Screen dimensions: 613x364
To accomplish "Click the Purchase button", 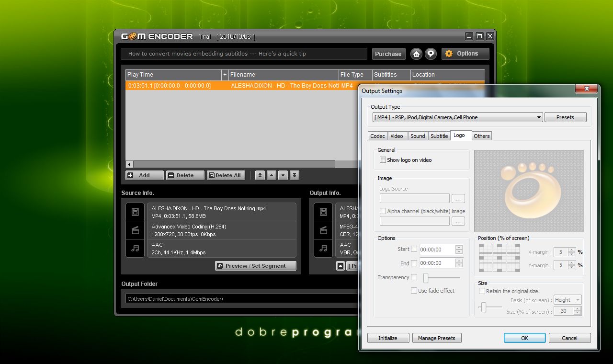I will pyautogui.click(x=388, y=54).
